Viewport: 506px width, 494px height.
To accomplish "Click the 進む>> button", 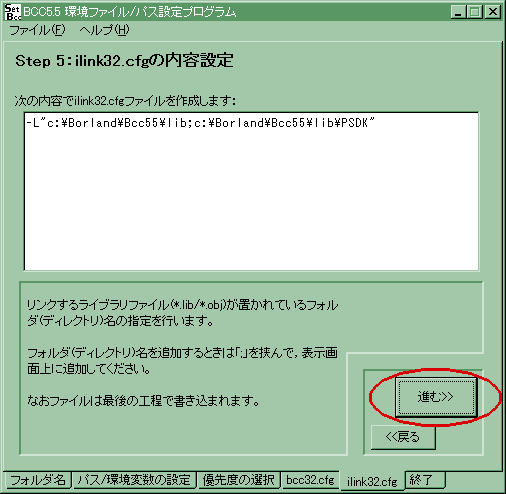I will point(436,397).
